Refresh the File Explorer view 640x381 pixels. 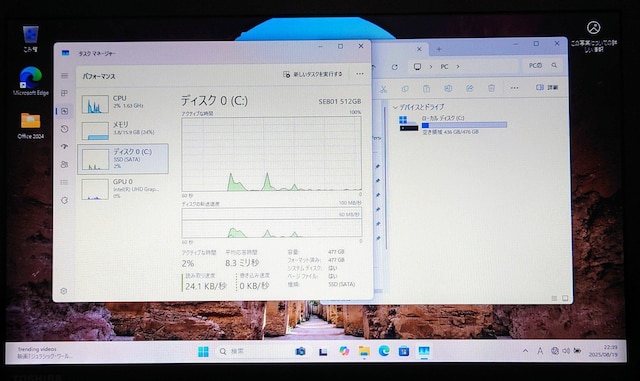(x=395, y=67)
